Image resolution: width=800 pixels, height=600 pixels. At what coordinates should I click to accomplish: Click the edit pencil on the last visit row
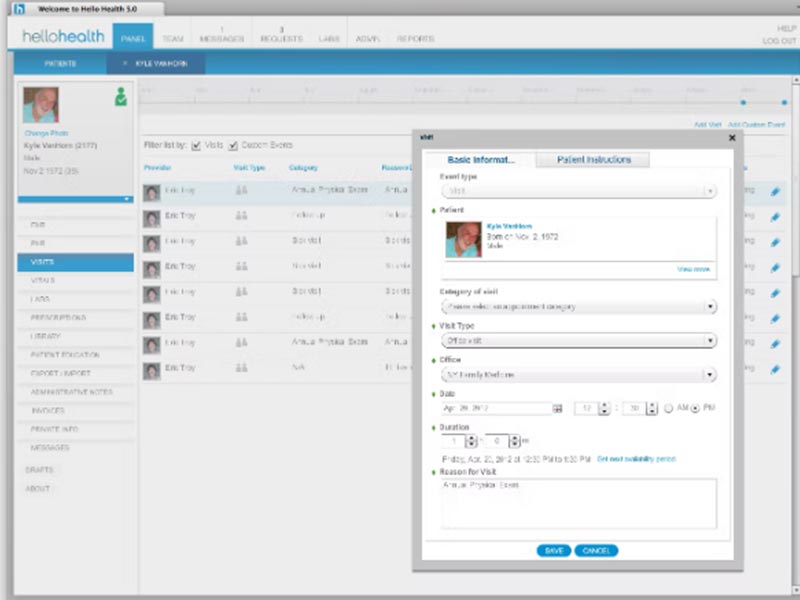pyautogui.click(x=775, y=369)
